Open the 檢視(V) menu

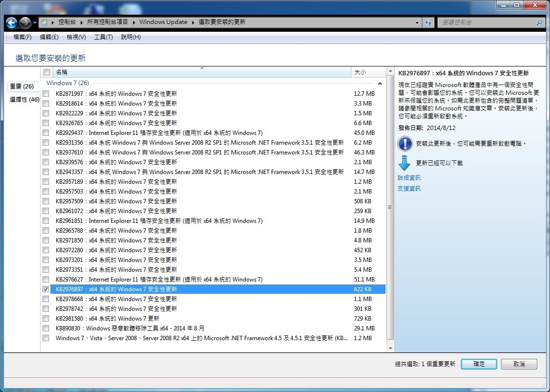[76, 37]
